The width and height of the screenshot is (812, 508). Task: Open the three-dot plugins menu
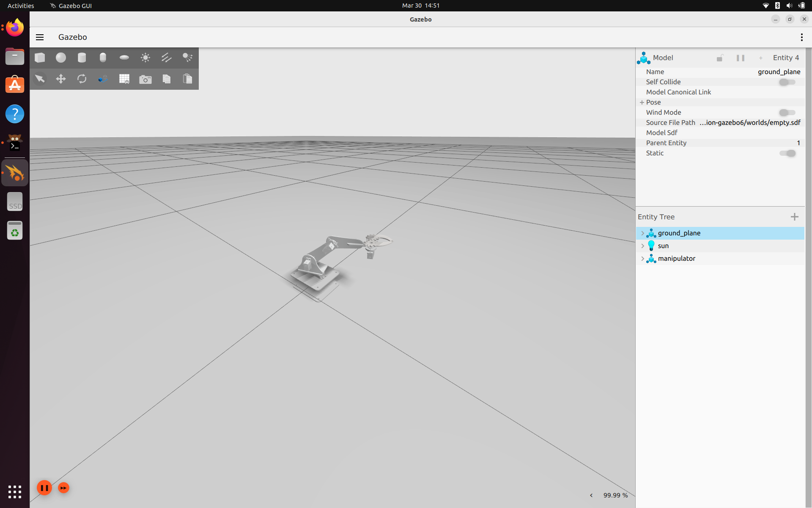click(x=801, y=37)
